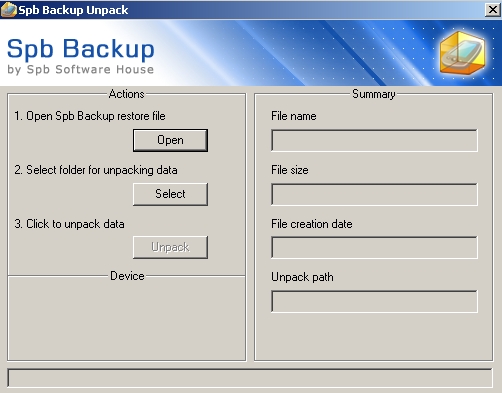The height and width of the screenshot is (393, 502).
Task: Click the "1. Open Spb Backup restore file" text
Action: [90, 116]
